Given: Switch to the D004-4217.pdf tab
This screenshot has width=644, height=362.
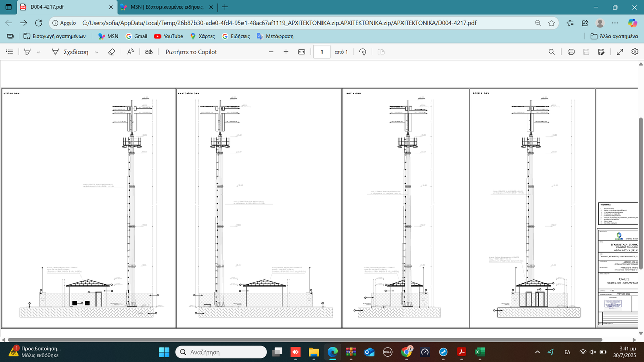Looking at the screenshot, I should [x=65, y=7].
